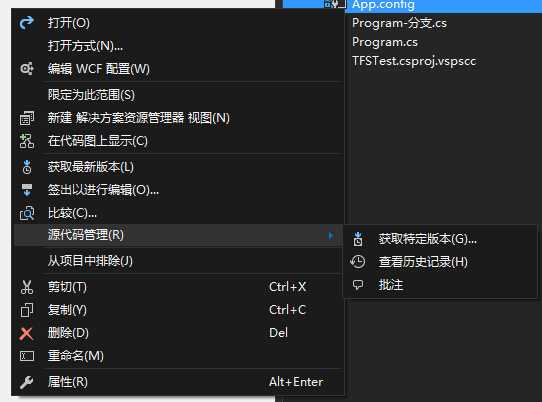Screen dimensions: 542x402
Task: Click the code map icon beside 在代码图上显示(C)
Action: point(27,141)
